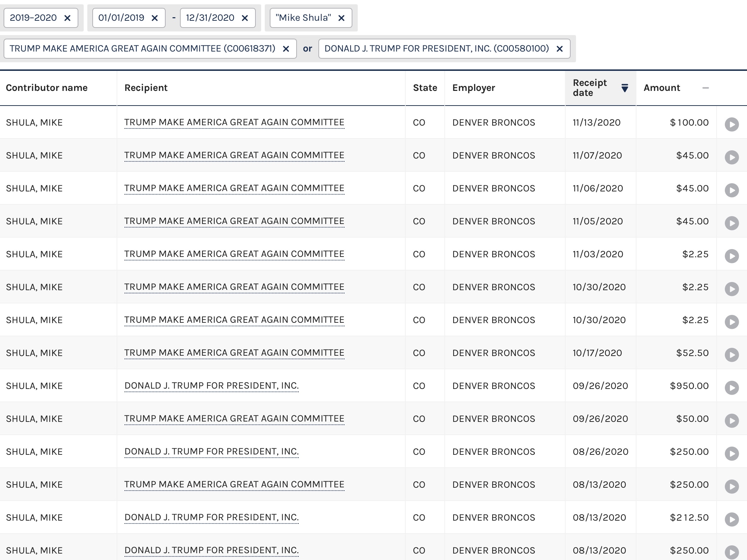
Task: Remove the "Mike Shula" name filter
Action: 341,18
